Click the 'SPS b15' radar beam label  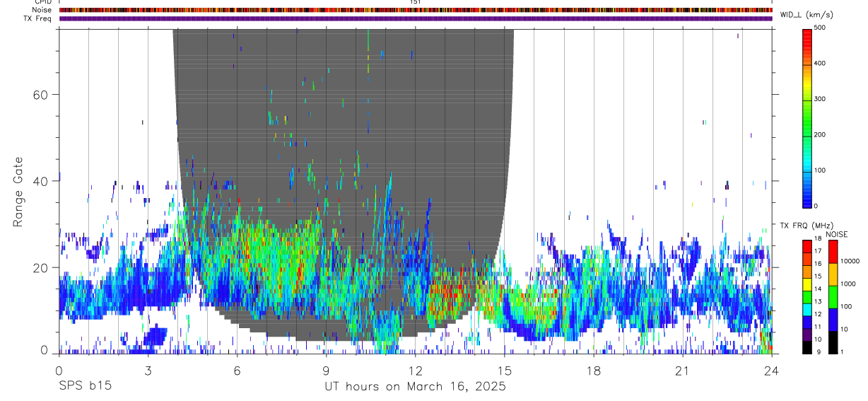coord(85,387)
